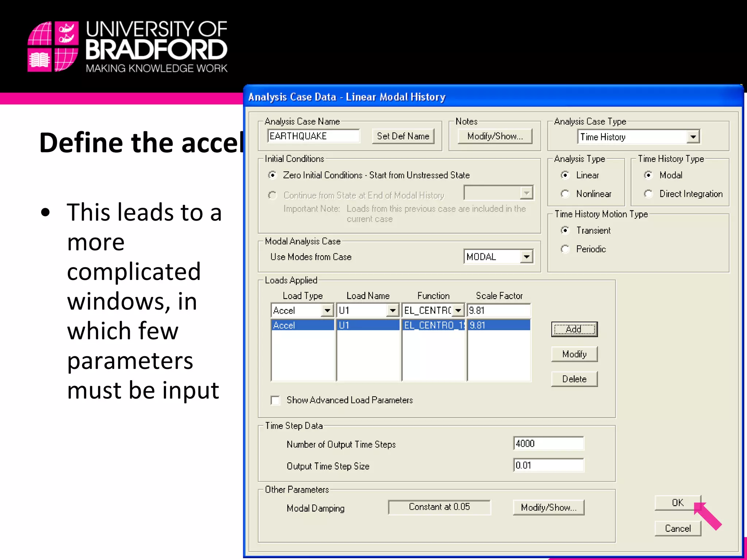Enable Show Advanced Load Parameters checkbox
The image size is (747, 560).
pyautogui.click(x=275, y=400)
